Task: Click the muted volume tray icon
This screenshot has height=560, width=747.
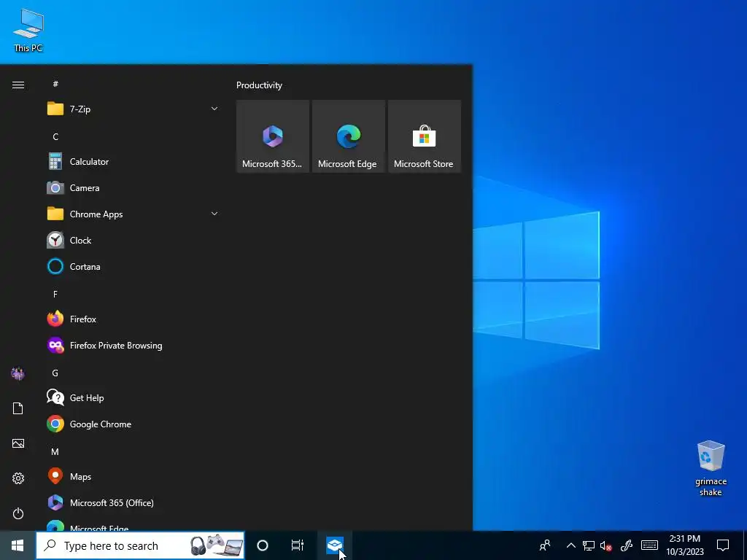Action: click(x=606, y=545)
